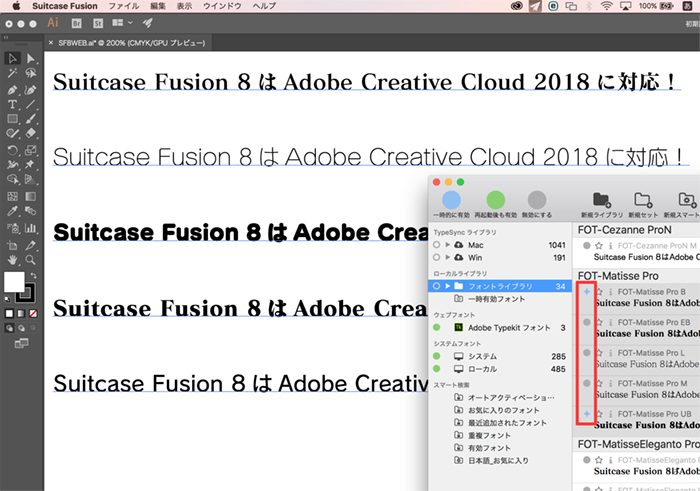This screenshot has width=700, height=491.
Task: Open the ウインドウ menu
Action: pyautogui.click(x=222, y=6)
